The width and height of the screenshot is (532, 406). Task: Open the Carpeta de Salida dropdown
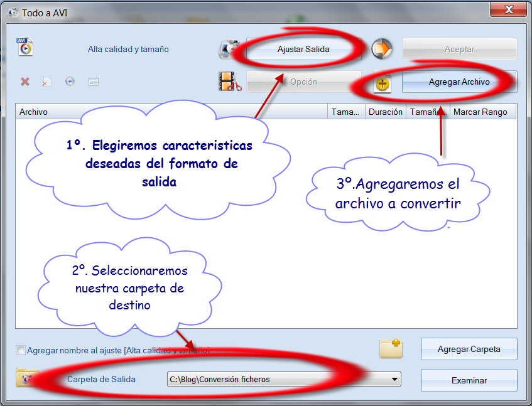coord(394,379)
